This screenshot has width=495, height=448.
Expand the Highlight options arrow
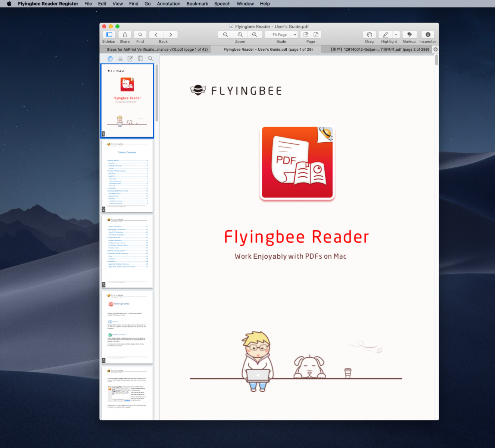(x=396, y=35)
